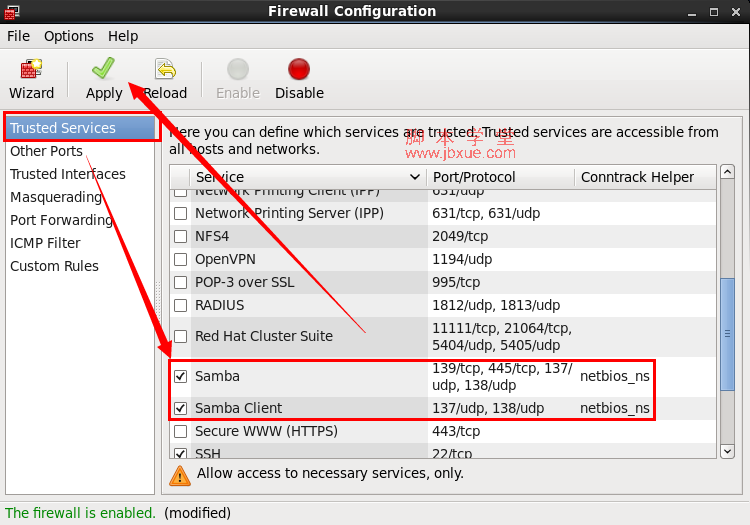The width and height of the screenshot is (750, 525).
Task: Toggle the OpenVPN checkbox
Action: tap(180, 259)
